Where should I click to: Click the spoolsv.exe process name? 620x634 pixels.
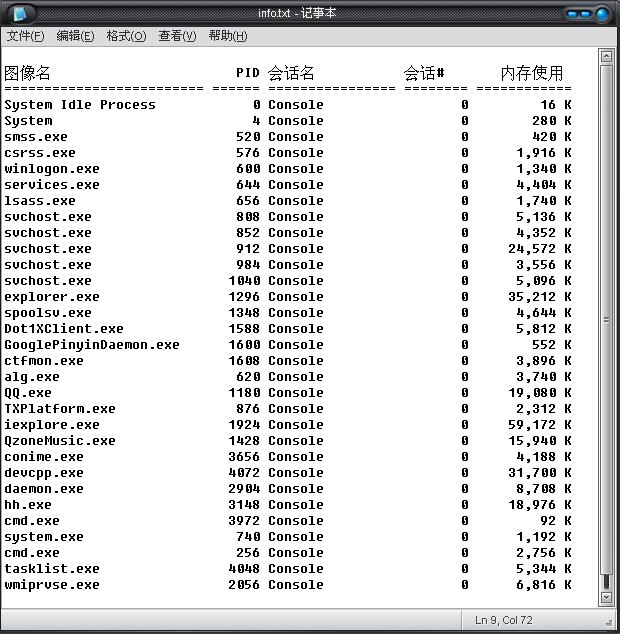tap(48, 313)
